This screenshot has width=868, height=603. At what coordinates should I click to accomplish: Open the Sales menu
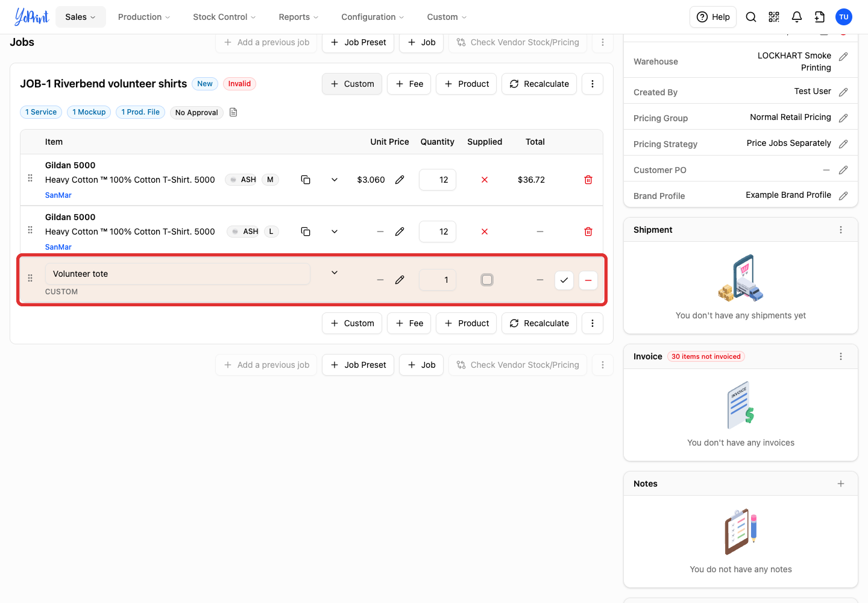point(81,17)
